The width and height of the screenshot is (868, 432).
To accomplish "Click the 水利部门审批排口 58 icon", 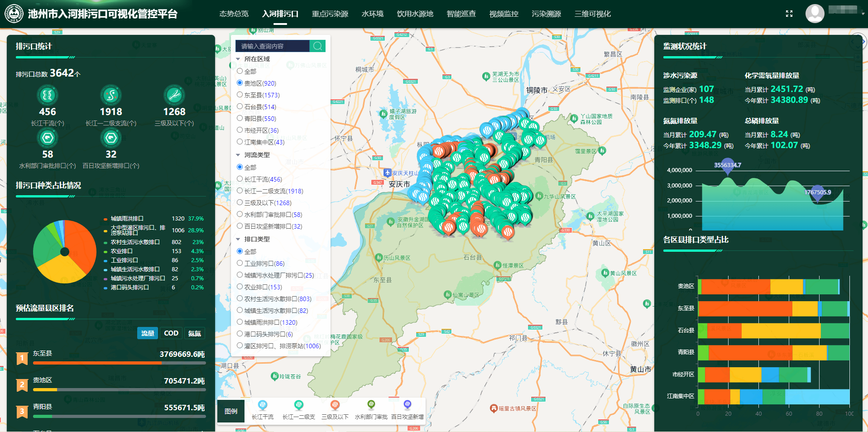I will pos(48,138).
